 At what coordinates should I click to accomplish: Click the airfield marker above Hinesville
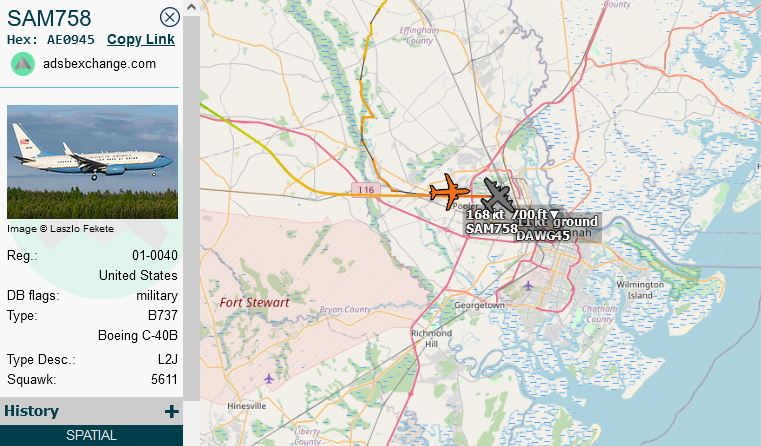tap(269, 378)
